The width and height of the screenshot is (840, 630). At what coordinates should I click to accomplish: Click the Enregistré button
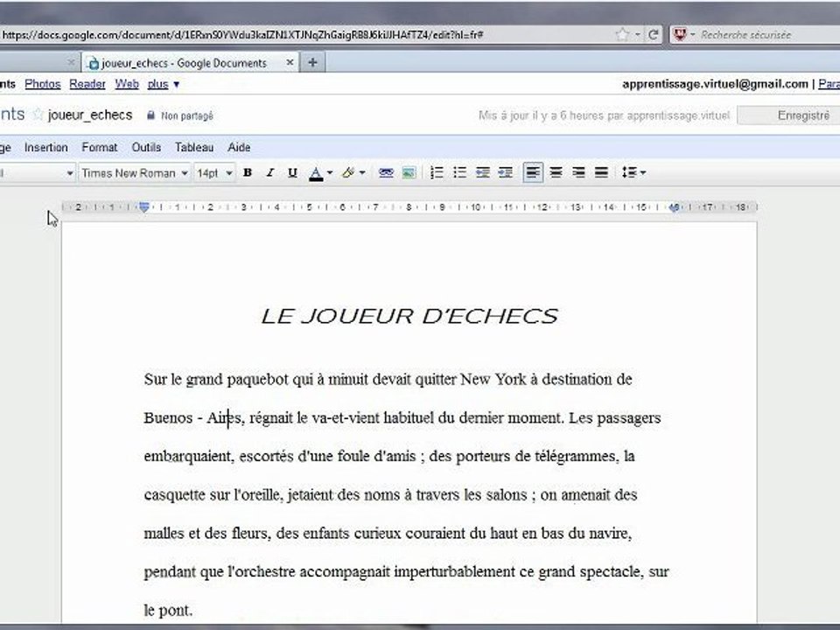pos(789,115)
